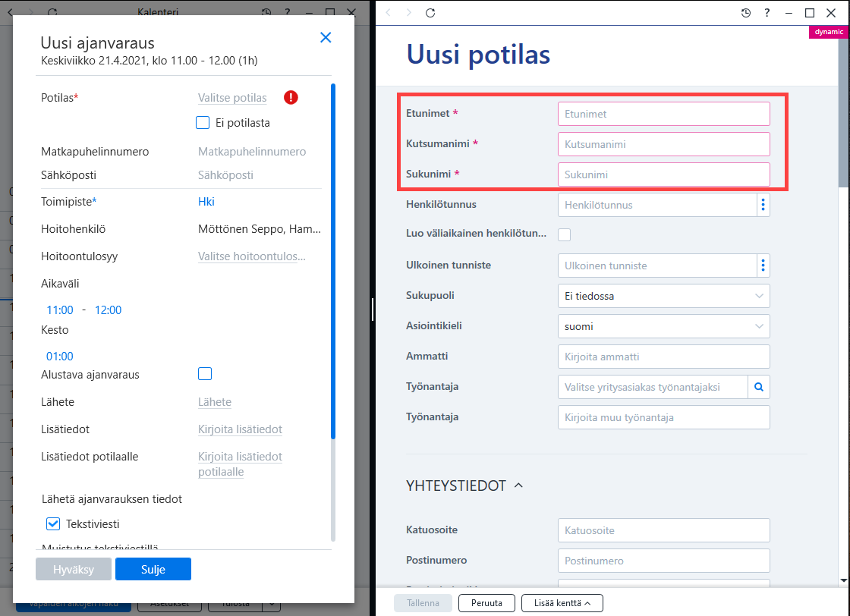Click the Hyväksy button

pyautogui.click(x=74, y=570)
